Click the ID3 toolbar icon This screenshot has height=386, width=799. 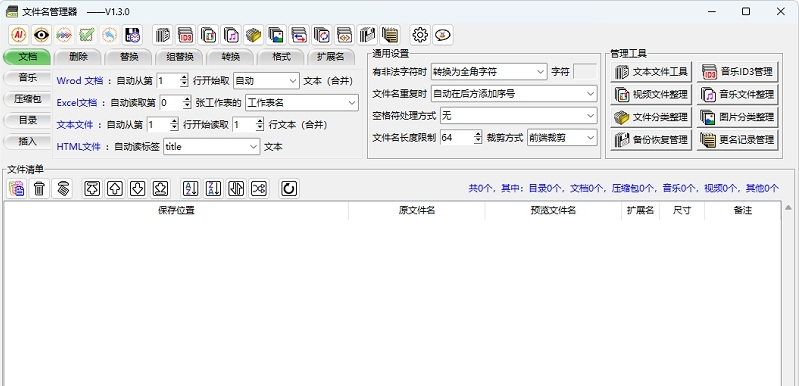click(185, 35)
